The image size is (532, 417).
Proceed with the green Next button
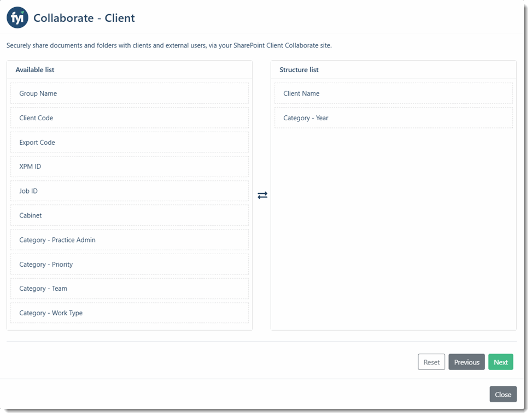(x=501, y=362)
